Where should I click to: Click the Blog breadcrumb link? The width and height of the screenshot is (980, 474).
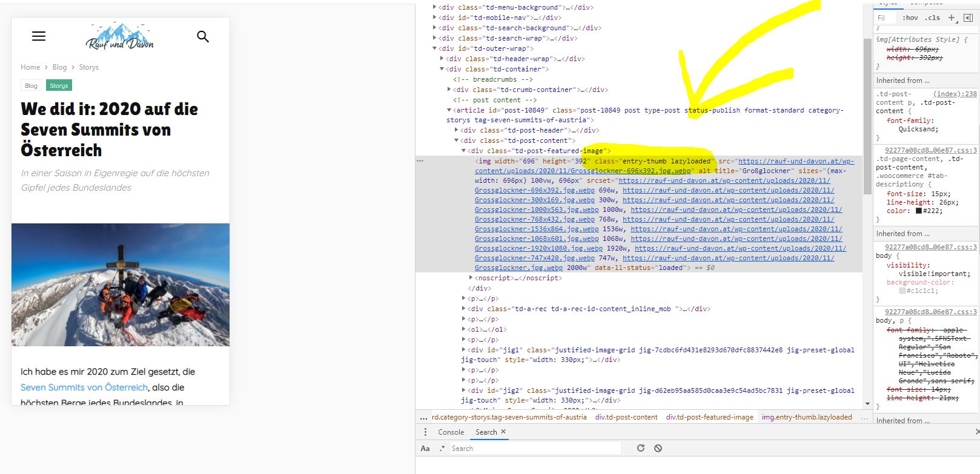59,67
